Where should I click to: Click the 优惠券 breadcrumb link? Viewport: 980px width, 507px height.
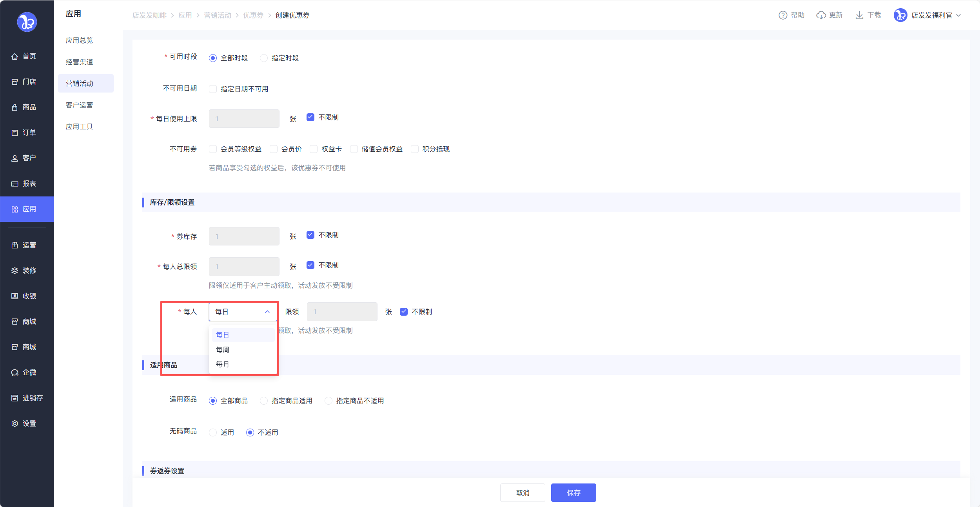click(253, 15)
